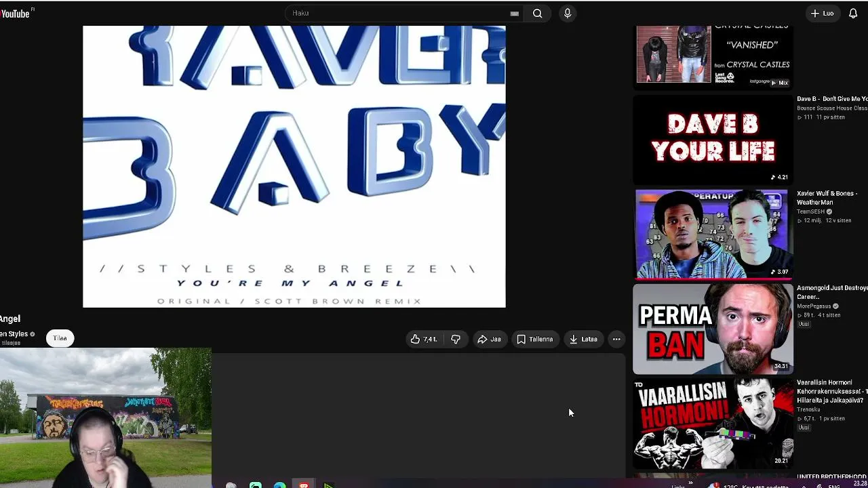868x488 pixels.
Task: Start voice search with the microphone icon
Action: click(568, 13)
